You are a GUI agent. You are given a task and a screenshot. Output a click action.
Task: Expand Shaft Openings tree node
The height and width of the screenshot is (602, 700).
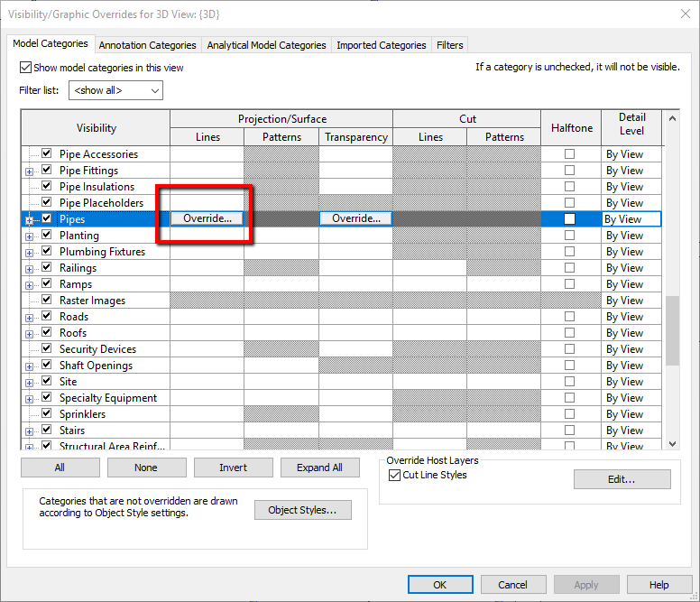pyautogui.click(x=30, y=366)
